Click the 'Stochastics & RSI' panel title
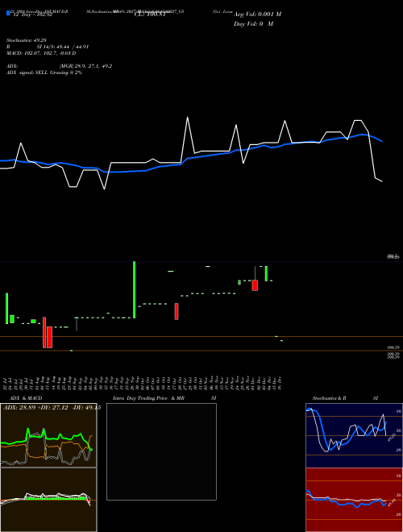The image size is (403, 532). pyautogui.click(x=345, y=398)
